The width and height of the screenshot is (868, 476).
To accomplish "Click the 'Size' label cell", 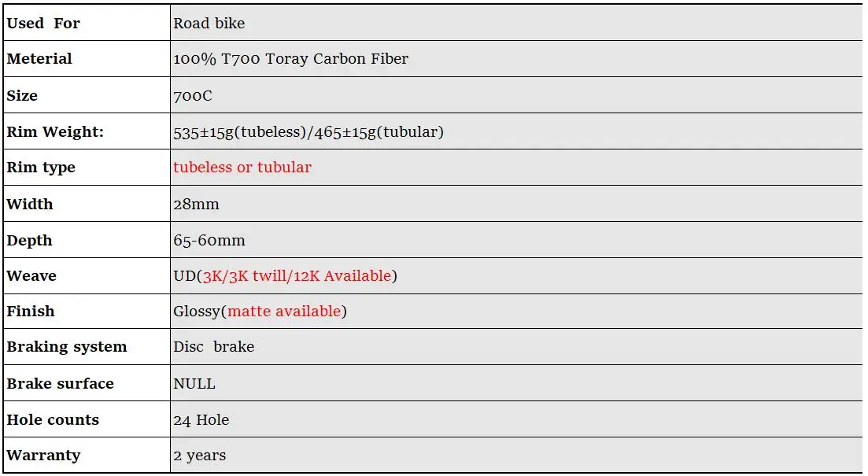I will (87, 94).
